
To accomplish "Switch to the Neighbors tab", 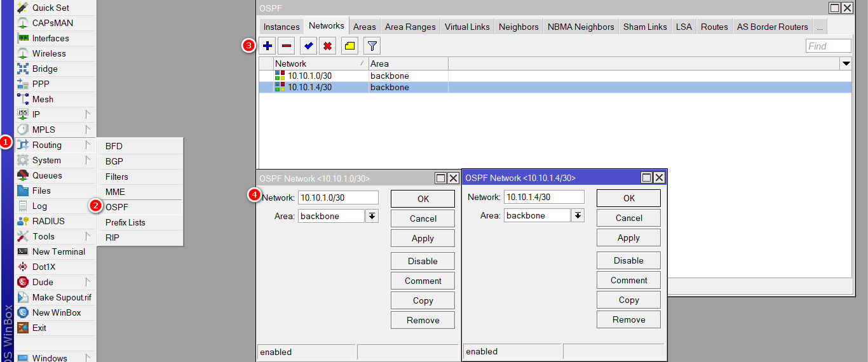I will tap(518, 27).
